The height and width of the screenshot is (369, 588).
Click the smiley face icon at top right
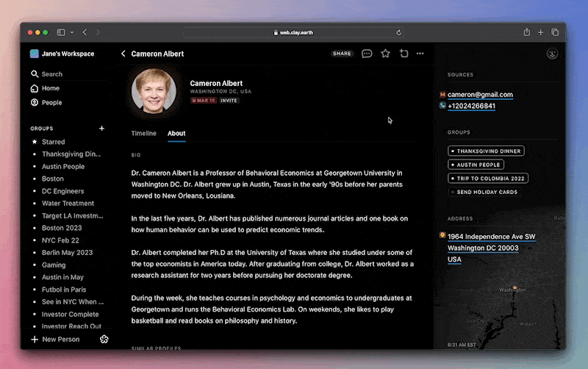coord(553,54)
